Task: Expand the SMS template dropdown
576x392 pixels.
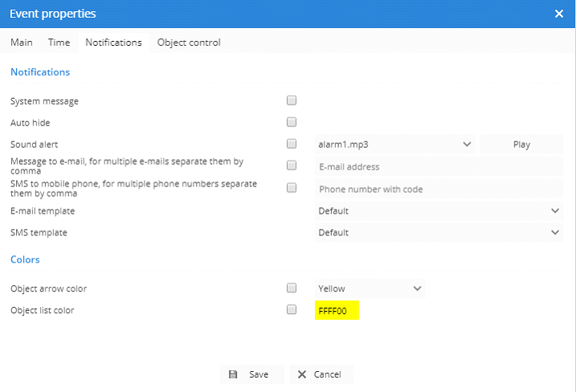Action: click(x=439, y=233)
